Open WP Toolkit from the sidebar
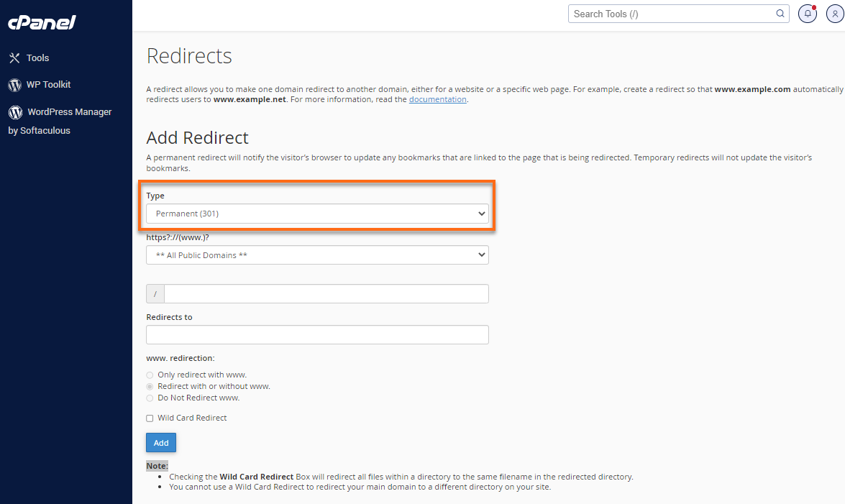The height and width of the screenshot is (504, 845). 49,84
